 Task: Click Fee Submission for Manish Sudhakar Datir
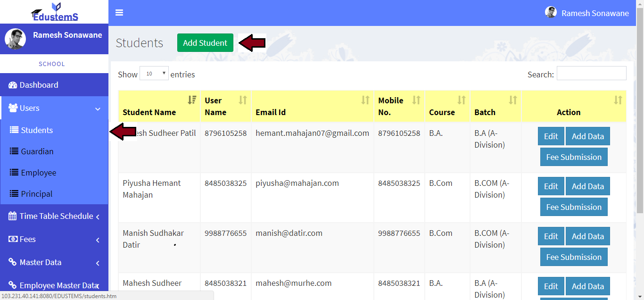(574, 257)
